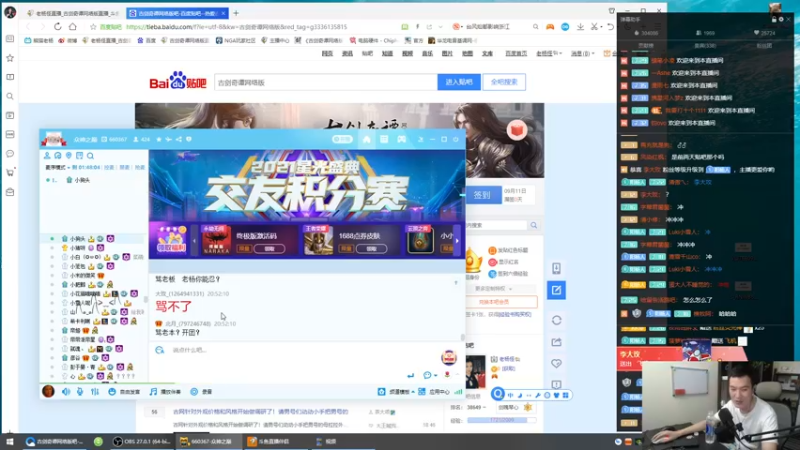
Task: Reload the browser page
Action: point(58,27)
